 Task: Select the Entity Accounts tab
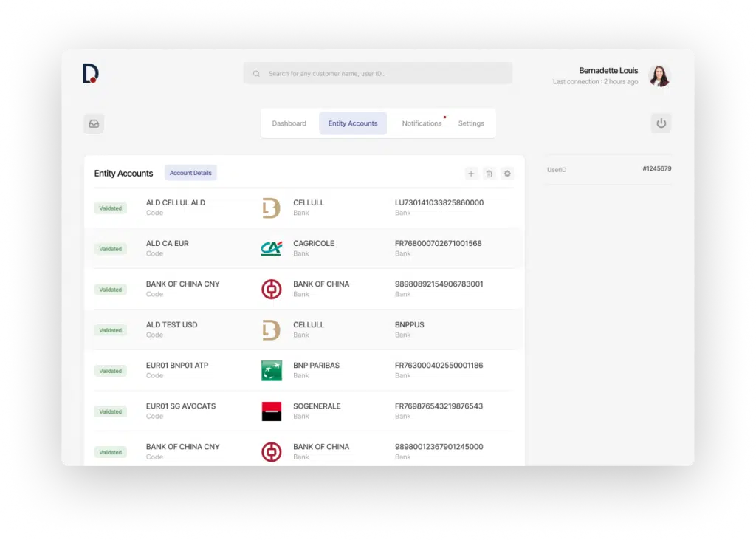353,123
